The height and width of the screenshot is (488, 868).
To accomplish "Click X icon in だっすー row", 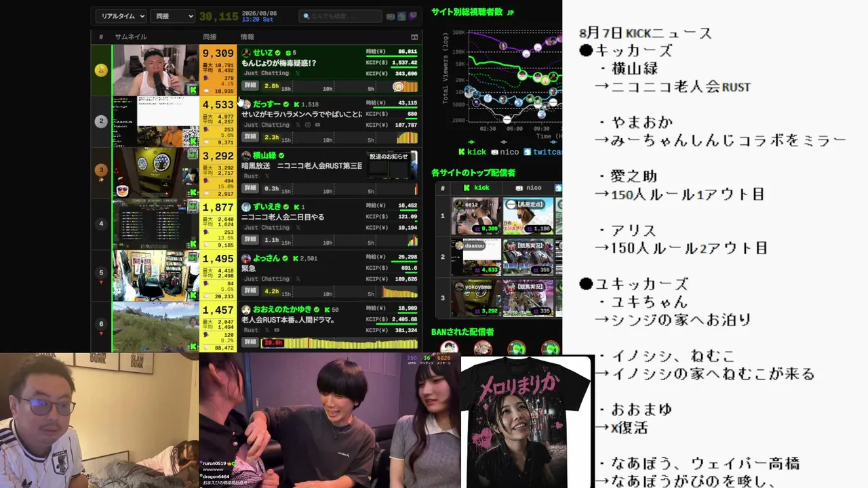I will click(x=297, y=125).
